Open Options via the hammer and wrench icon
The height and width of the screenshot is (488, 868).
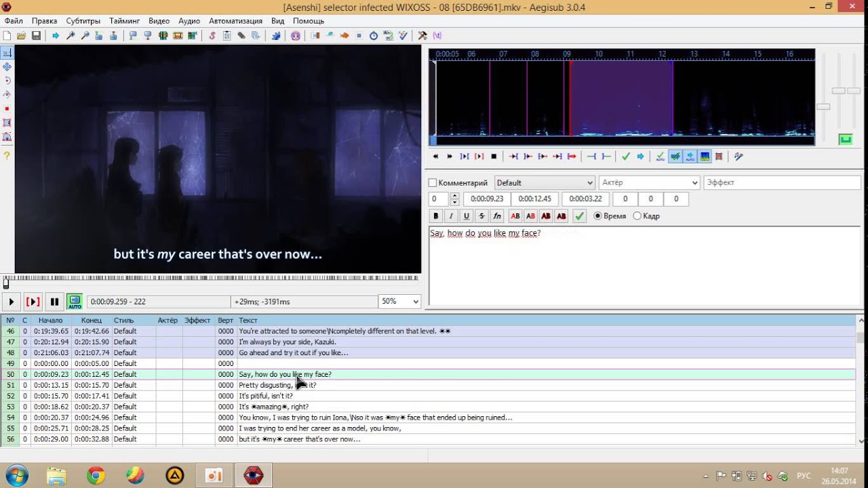coord(422,35)
